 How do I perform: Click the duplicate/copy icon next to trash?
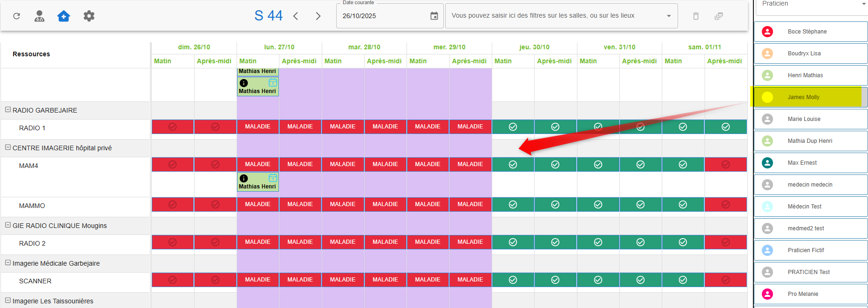pyautogui.click(x=719, y=16)
